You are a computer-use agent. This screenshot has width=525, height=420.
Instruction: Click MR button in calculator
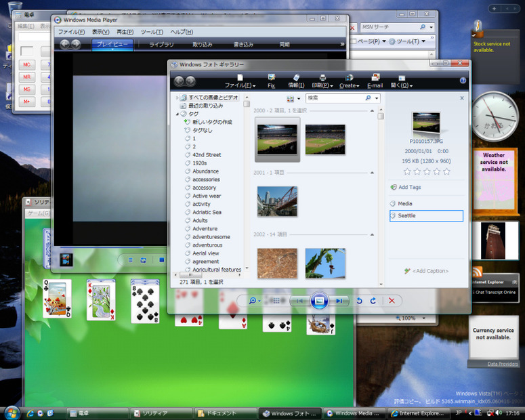27,77
